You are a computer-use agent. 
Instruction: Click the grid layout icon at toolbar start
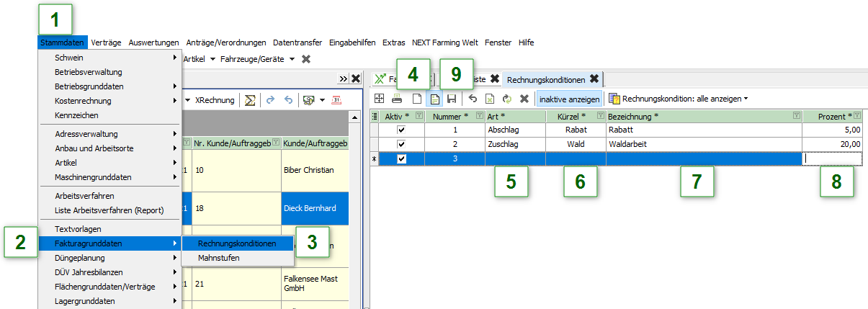(379, 99)
